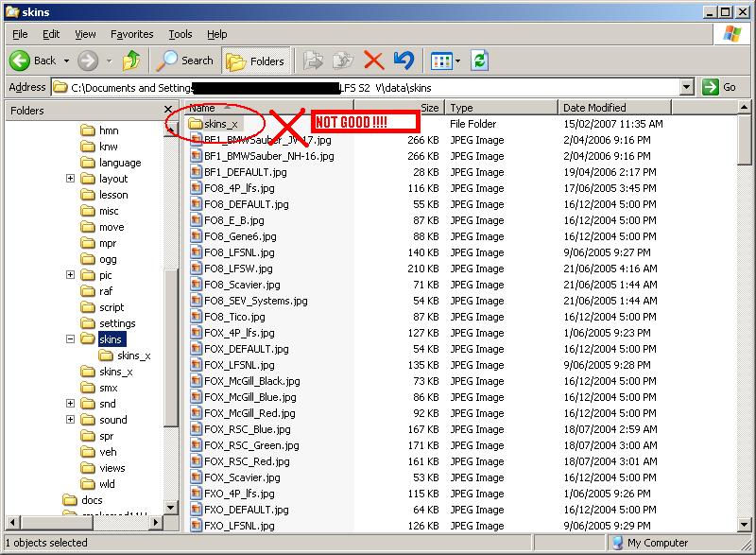This screenshot has width=756, height=555.
Task: Select file BF1_BMWSauber_NH-16.jpg
Action: tap(269, 156)
